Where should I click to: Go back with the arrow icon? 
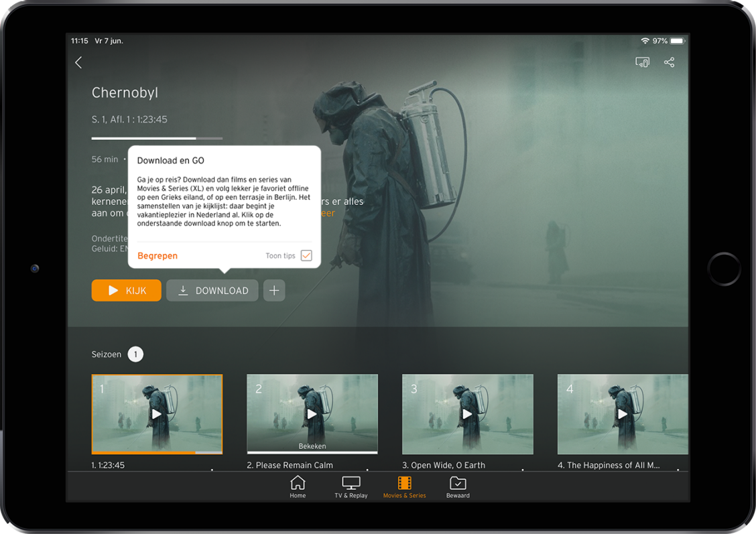coord(78,62)
